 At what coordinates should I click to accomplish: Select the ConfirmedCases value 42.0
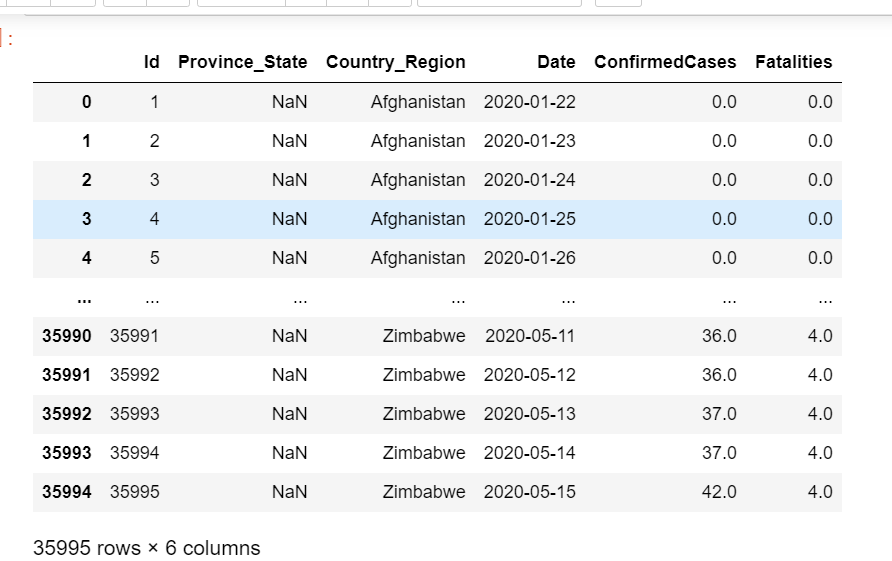coord(719,492)
